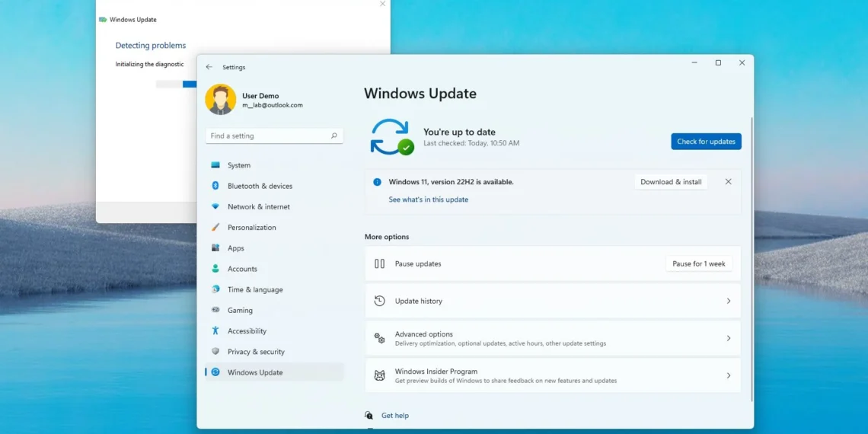Click Pause for 1 week button

(x=699, y=263)
